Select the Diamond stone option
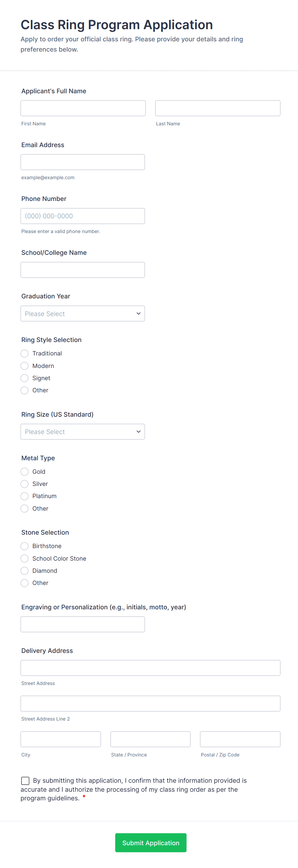Screen dimensions: 298x868 (25, 571)
